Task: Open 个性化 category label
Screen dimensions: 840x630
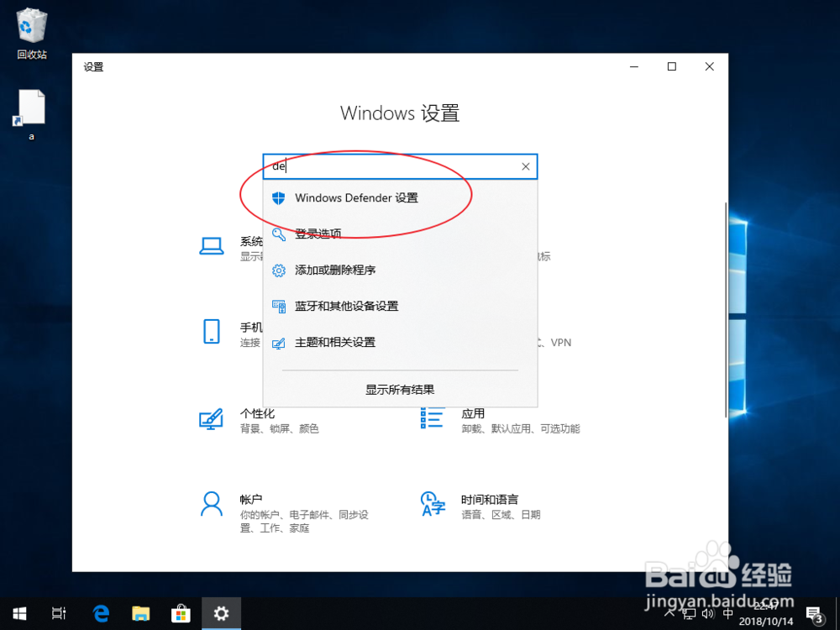Action: tap(257, 413)
